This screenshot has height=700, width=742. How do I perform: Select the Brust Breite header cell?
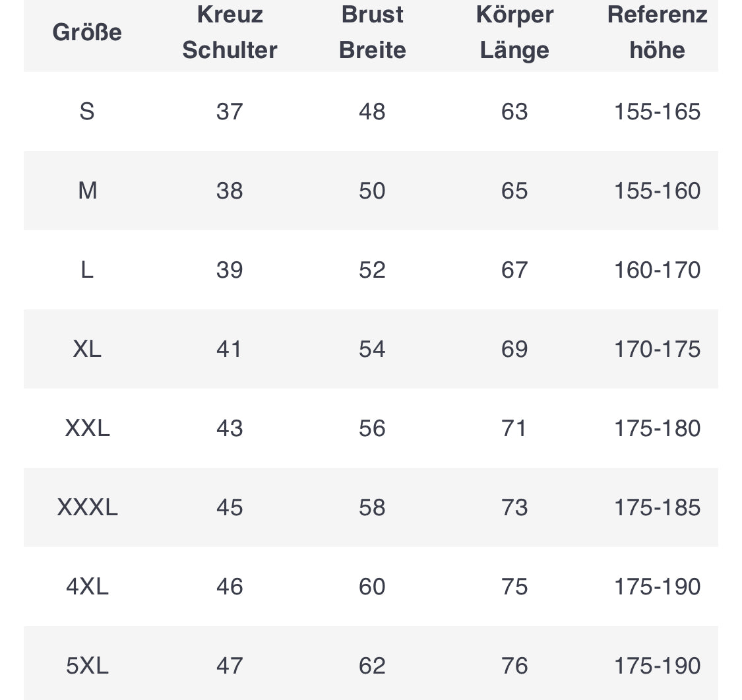pyautogui.click(x=372, y=32)
